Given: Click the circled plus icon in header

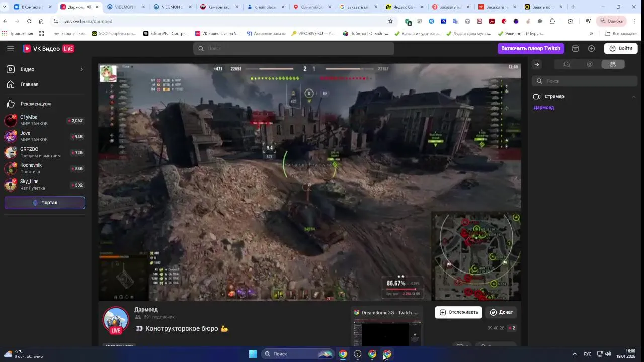Looking at the screenshot, I should tap(591, 49).
